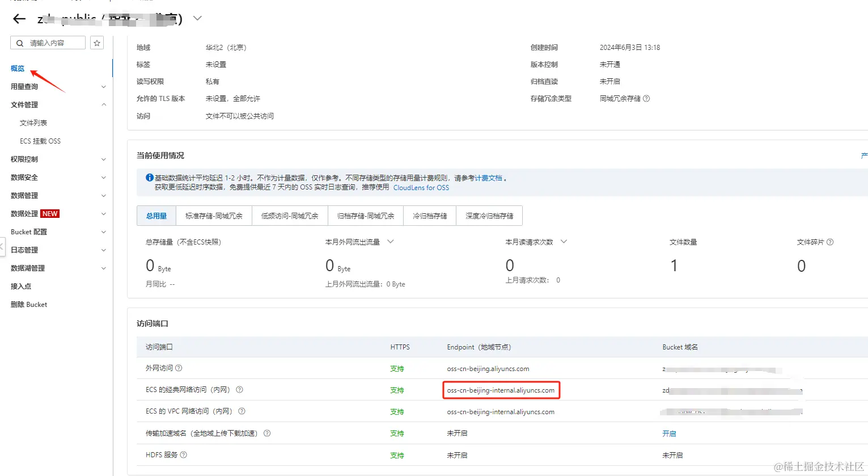Image resolution: width=868 pixels, height=476 pixels.
Task: Click the 文件不可以被公共访问 access value
Action: (x=240, y=116)
